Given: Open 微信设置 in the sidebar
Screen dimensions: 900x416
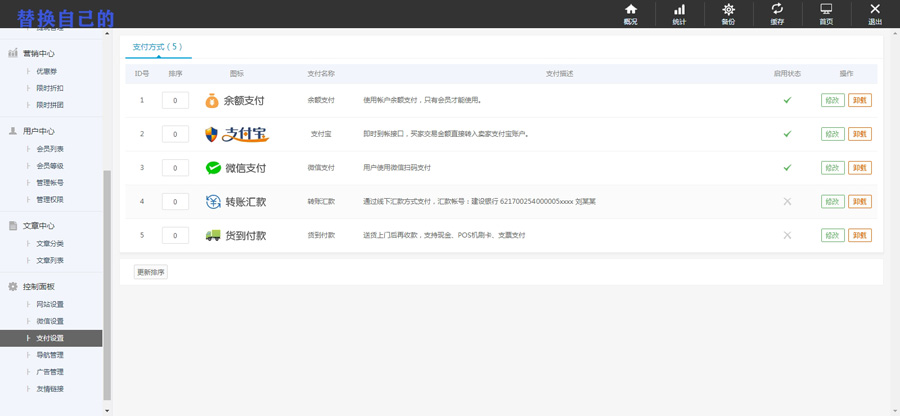Looking at the screenshot, I should pos(50,321).
